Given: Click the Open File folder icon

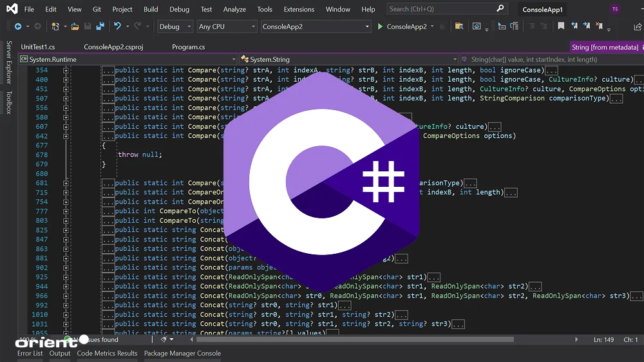Looking at the screenshot, I should (75, 26).
